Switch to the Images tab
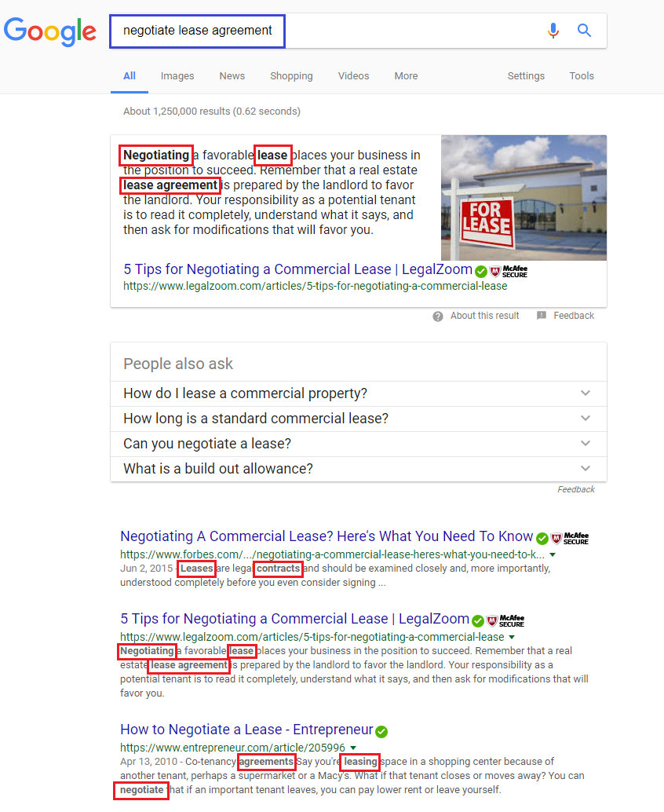Screen dimensions: 664x812 [x=177, y=76]
